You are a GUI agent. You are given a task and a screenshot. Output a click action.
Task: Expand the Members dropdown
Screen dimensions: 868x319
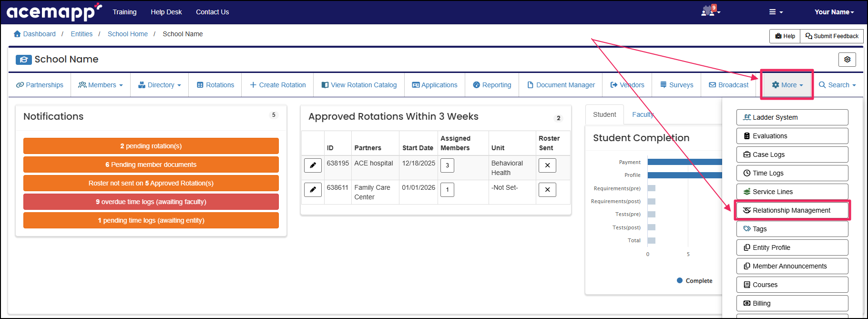click(101, 85)
